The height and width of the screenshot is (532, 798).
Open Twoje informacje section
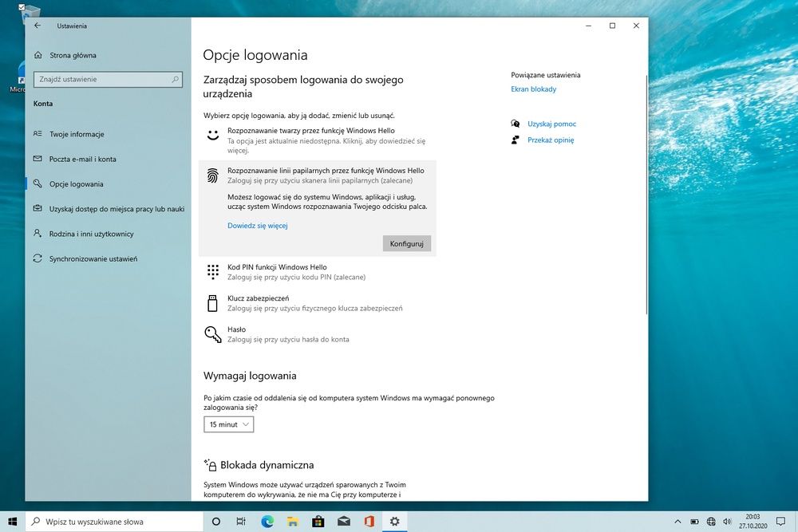[108, 134]
